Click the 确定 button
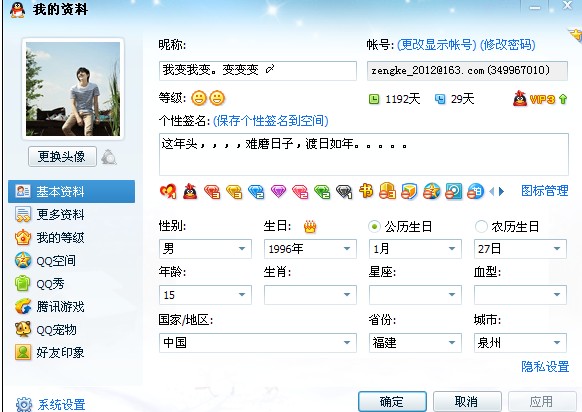 (392, 401)
